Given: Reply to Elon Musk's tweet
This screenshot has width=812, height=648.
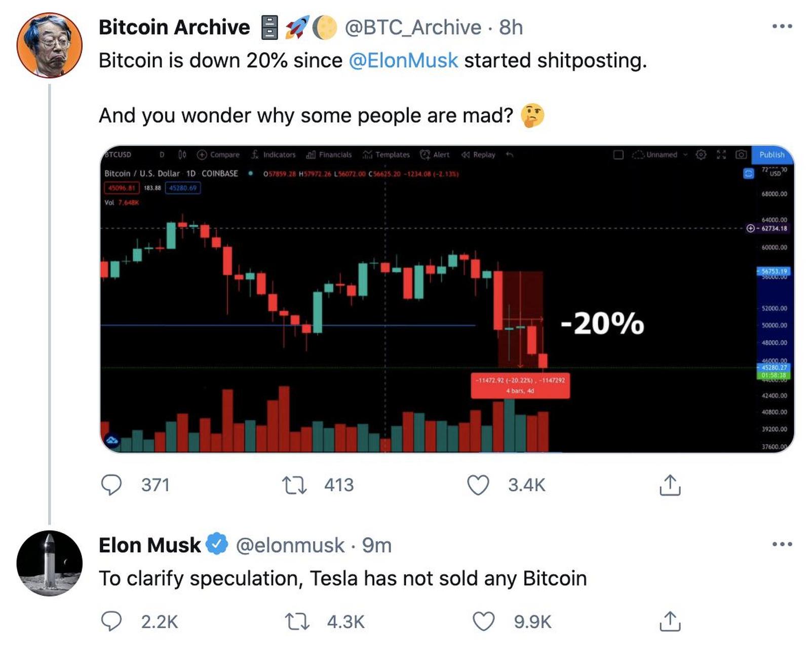Looking at the screenshot, I should 111,621.
